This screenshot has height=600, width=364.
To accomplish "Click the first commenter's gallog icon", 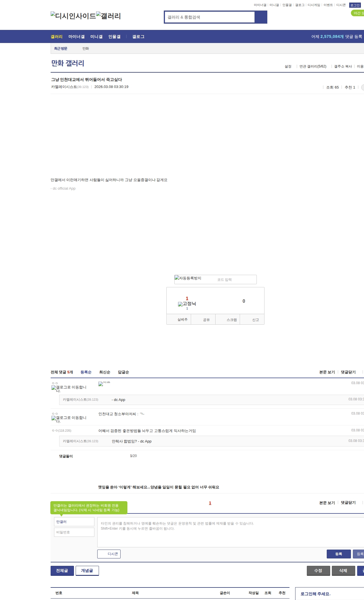I will 69,388.
